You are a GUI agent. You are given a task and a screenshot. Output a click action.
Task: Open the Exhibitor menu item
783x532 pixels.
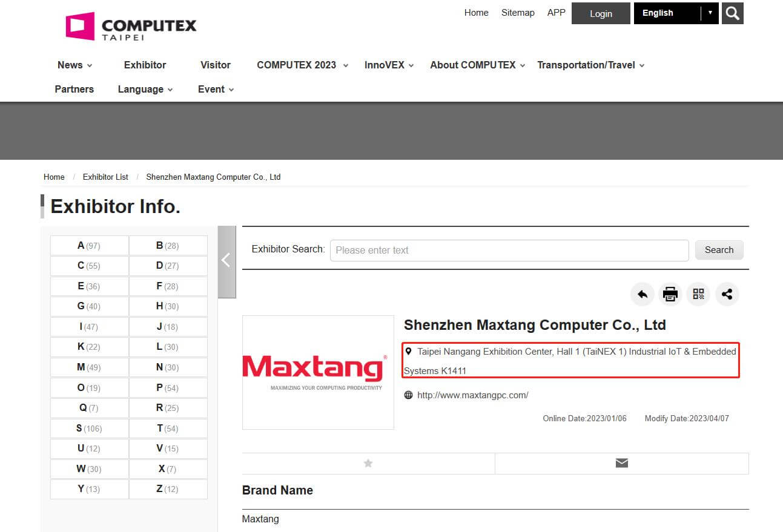pyautogui.click(x=145, y=65)
